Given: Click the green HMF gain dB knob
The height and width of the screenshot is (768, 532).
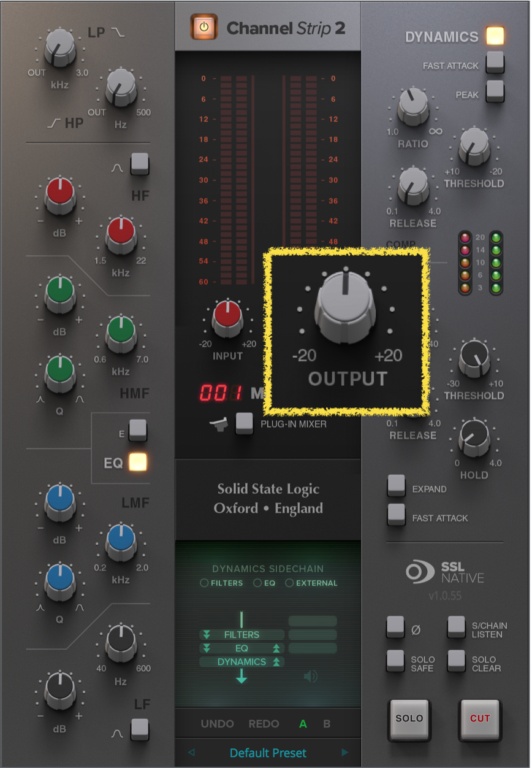Looking at the screenshot, I should (x=59, y=294).
